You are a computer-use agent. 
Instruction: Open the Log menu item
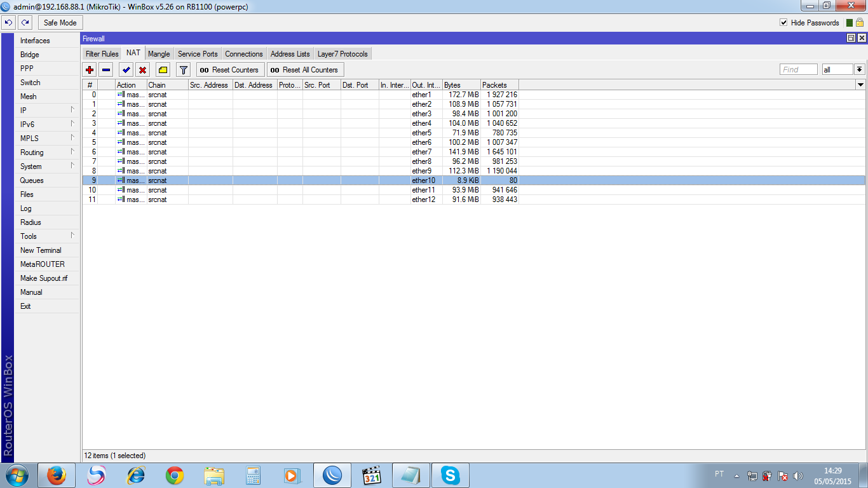click(48, 208)
